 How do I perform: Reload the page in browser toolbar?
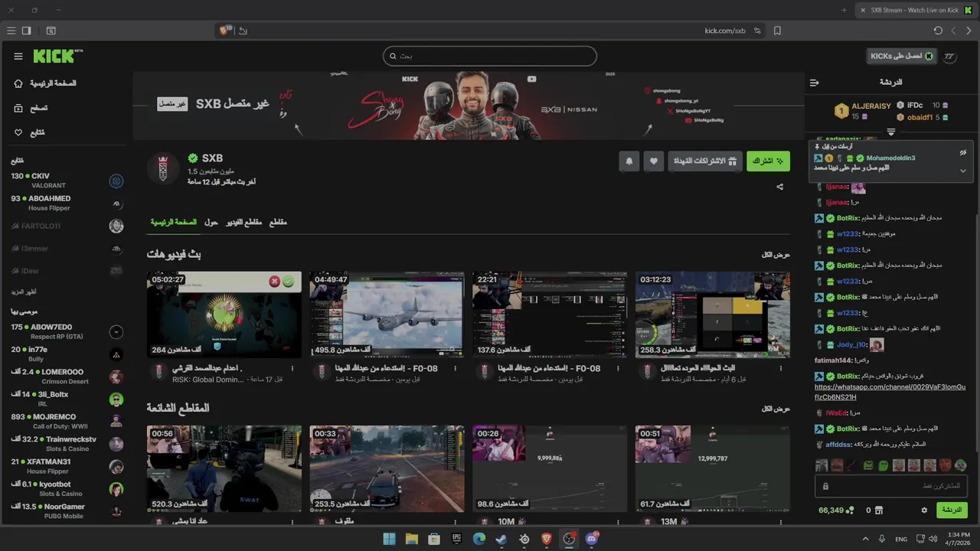[938, 31]
